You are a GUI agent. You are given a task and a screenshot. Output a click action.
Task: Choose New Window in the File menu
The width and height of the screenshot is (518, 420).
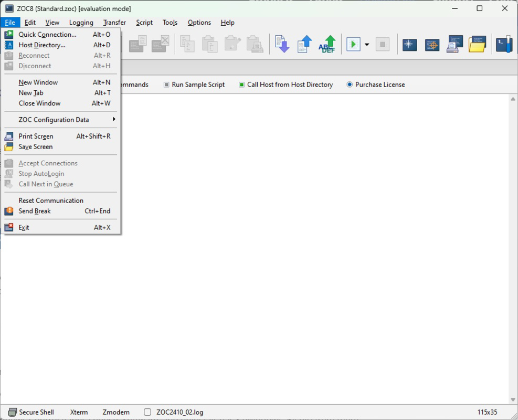pos(61,82)
